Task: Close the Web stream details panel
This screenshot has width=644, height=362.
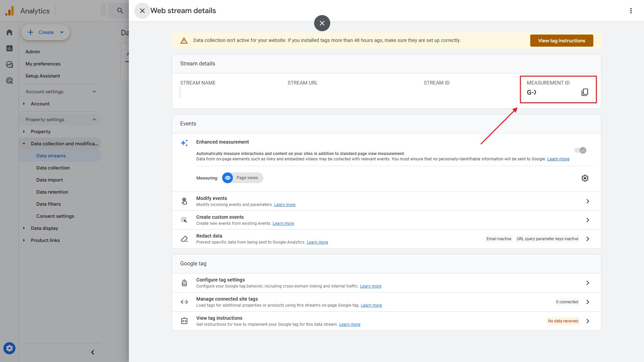Action: point(142,11)
